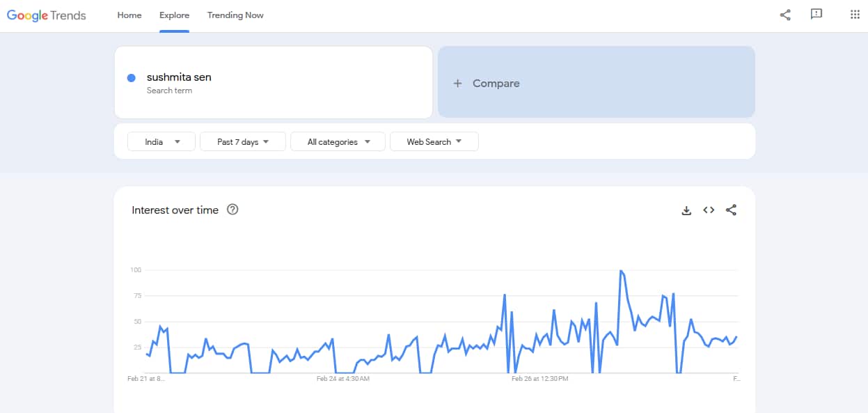Open the Web Search type dropdown
This screenshot has width=868, height=413.
tap(434, 142)
